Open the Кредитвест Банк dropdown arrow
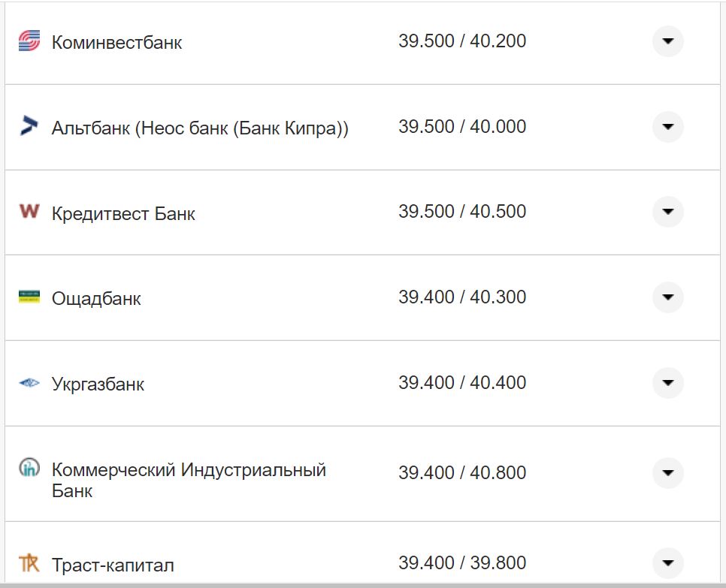Screen dimensions: 726x588 click(x=667, y=213)
